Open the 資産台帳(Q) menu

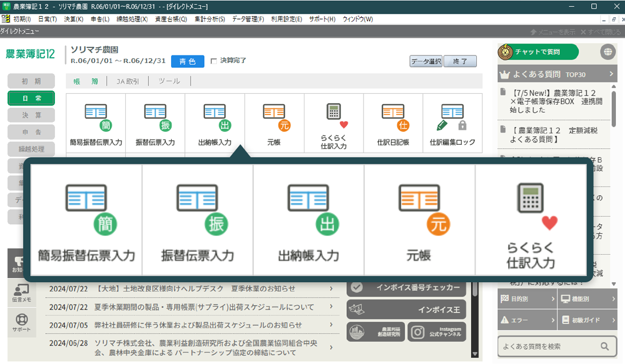171,19
